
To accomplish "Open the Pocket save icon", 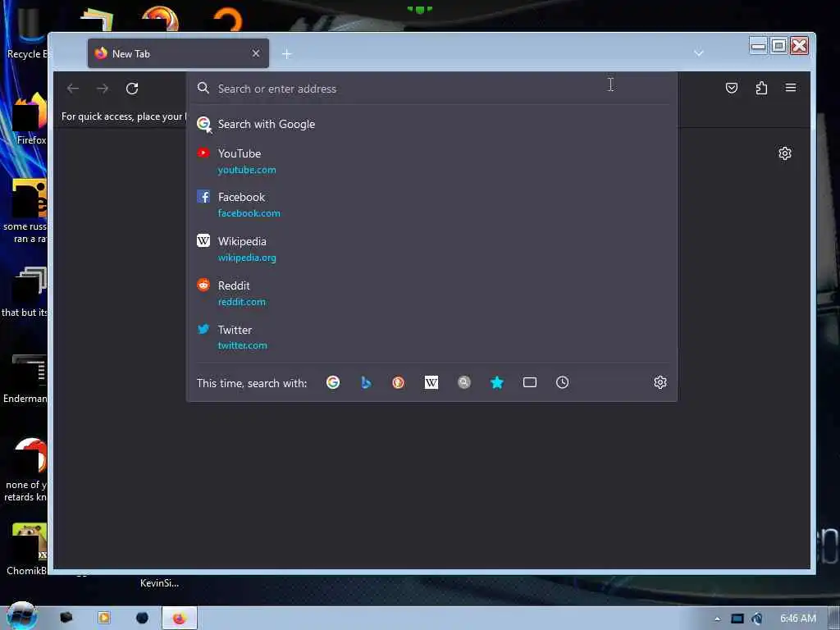I will click(x=731, y=88).
